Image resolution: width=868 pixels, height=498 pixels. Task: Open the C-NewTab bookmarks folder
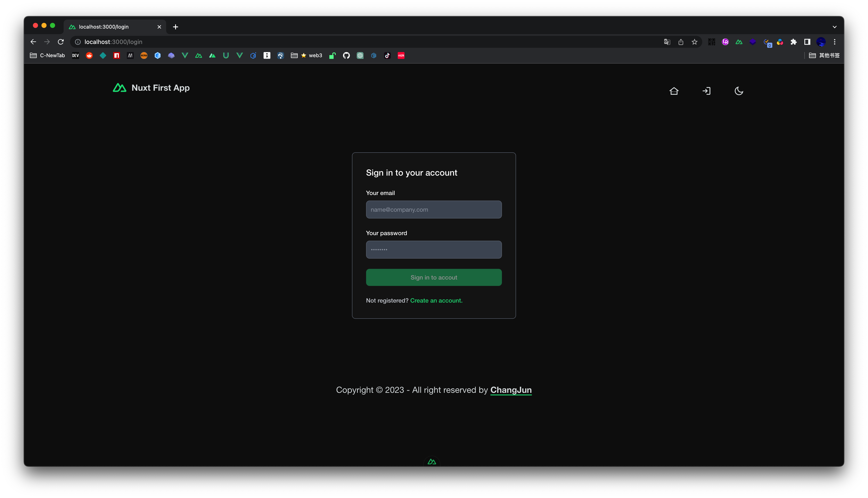click(48, 55)
